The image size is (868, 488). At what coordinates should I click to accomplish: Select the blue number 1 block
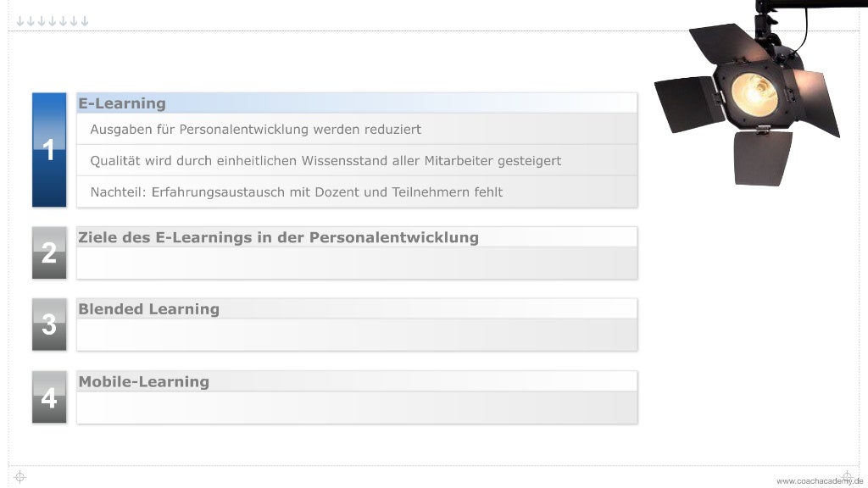(x=49, y=150)
